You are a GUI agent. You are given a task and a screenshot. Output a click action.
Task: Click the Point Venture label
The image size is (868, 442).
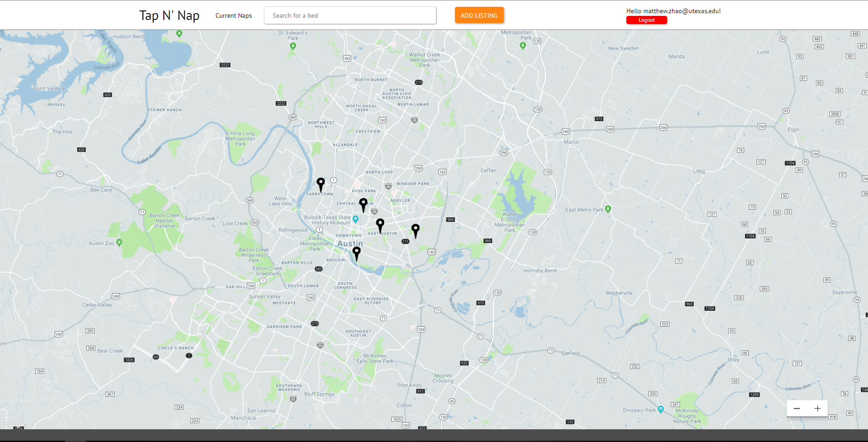pyautogui.click(x=49, y=88)
